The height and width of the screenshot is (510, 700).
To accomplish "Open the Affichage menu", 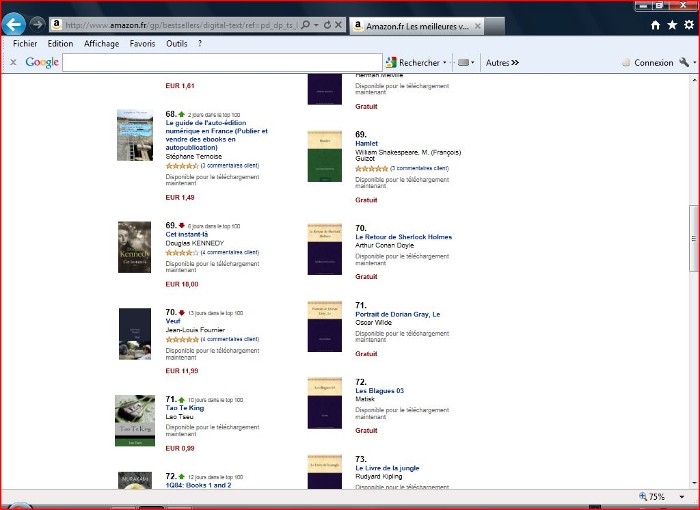I will pos(101,43).
